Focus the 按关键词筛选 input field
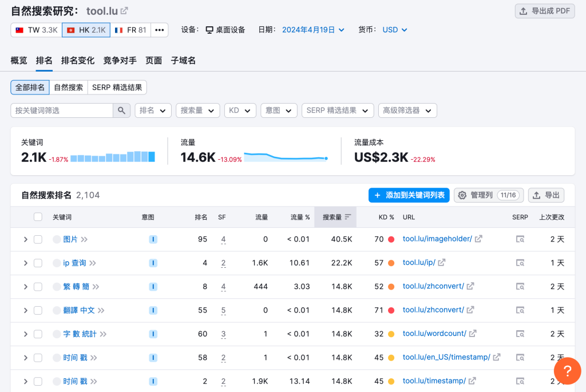 coord(62,110)
